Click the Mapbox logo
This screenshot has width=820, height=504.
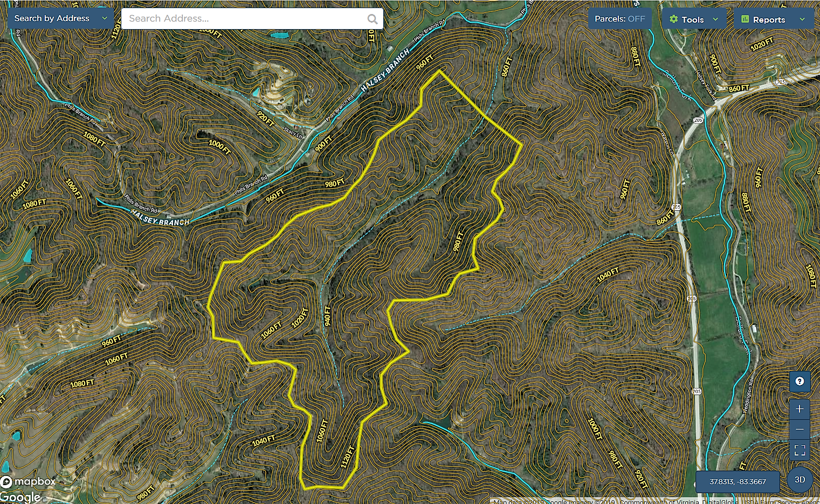coord(28,481)
